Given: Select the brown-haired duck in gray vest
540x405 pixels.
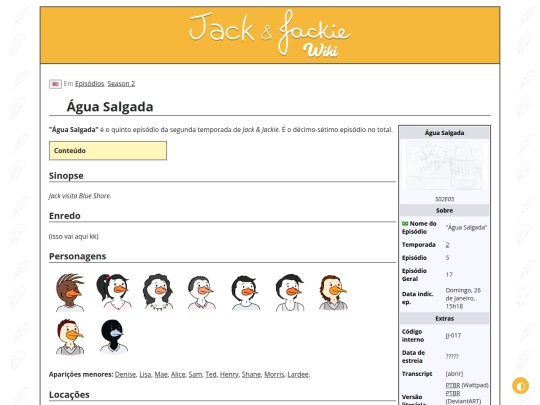Looking at the screenshot, I should (333, 292).
